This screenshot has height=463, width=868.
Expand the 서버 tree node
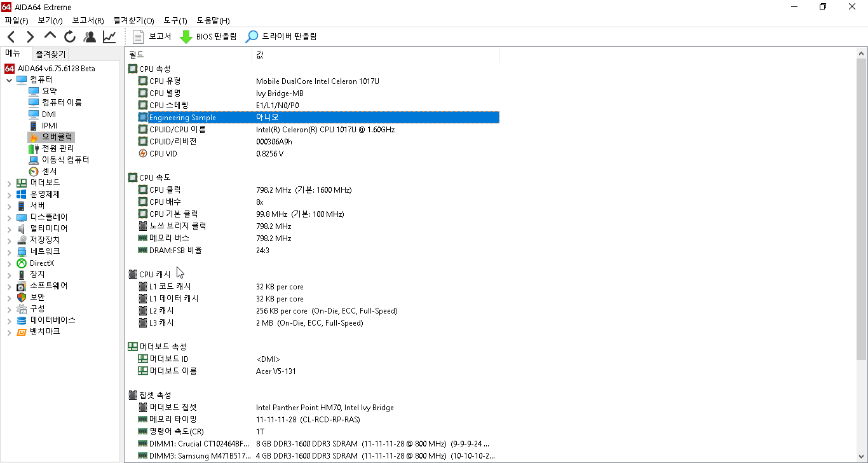click(x=9, y=206)
